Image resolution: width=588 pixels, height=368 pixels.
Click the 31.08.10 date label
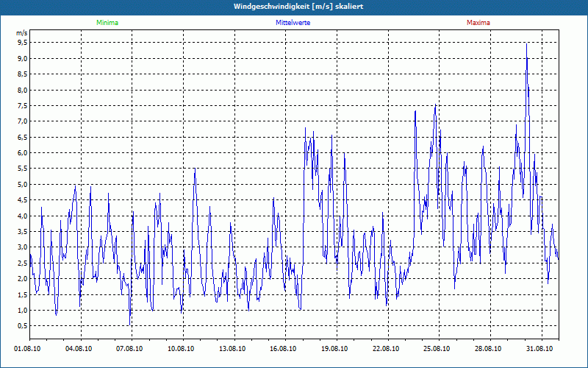[539, 349]
